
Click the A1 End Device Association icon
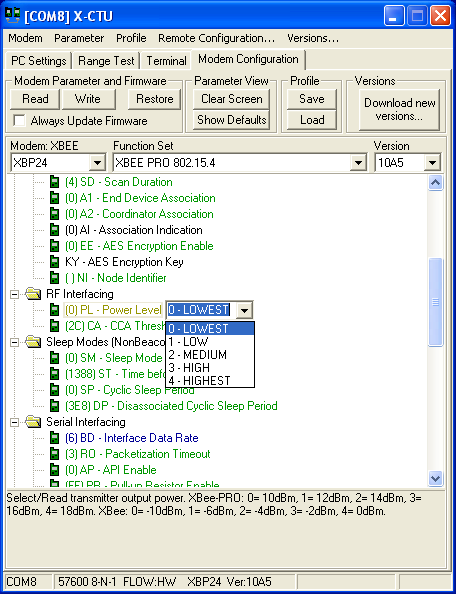pos(55,198)
